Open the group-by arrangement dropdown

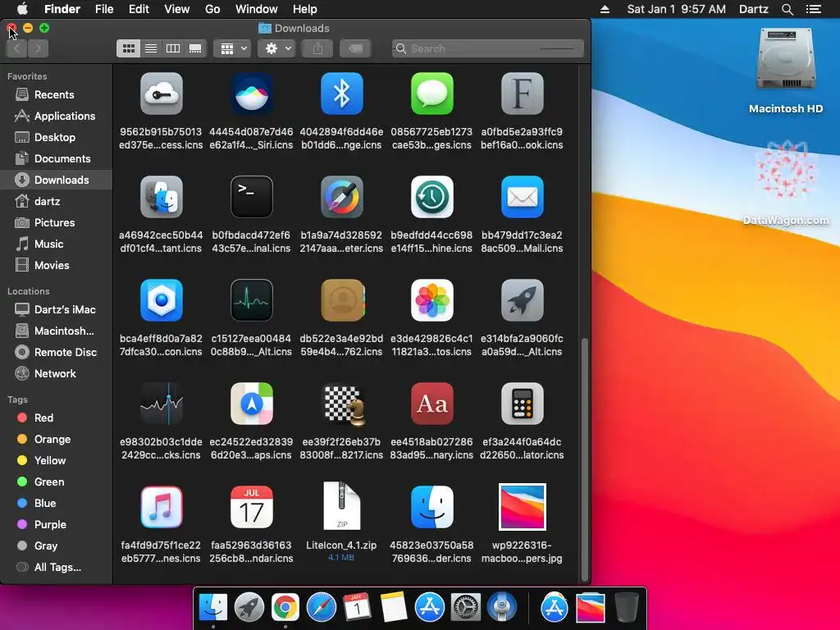(232, 48)
